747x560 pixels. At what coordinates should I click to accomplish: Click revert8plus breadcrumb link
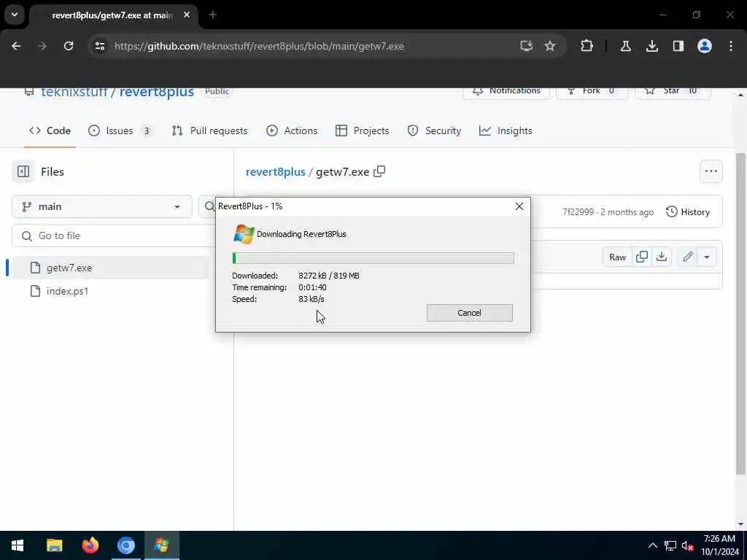[x=275, y=172]
